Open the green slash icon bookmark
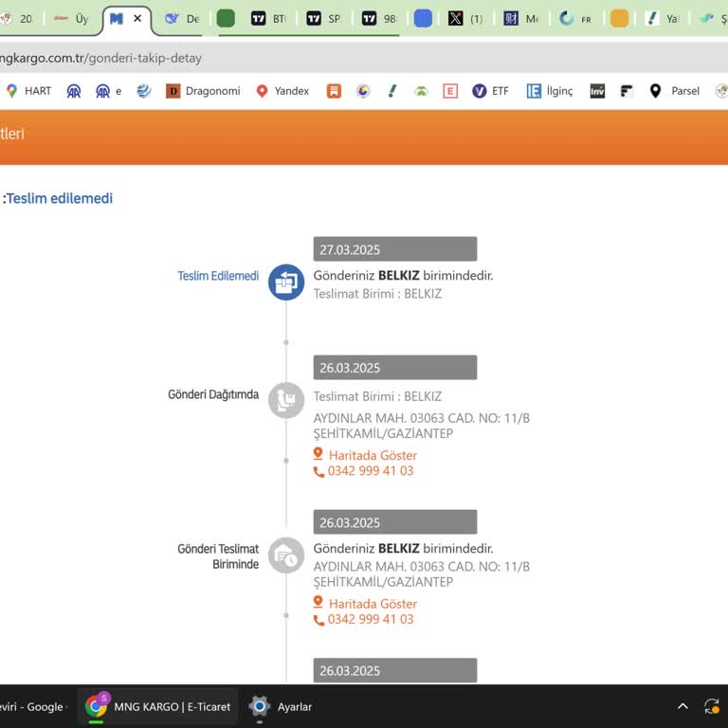The width and height of the screenshot is (728, 728). [392, 91]
